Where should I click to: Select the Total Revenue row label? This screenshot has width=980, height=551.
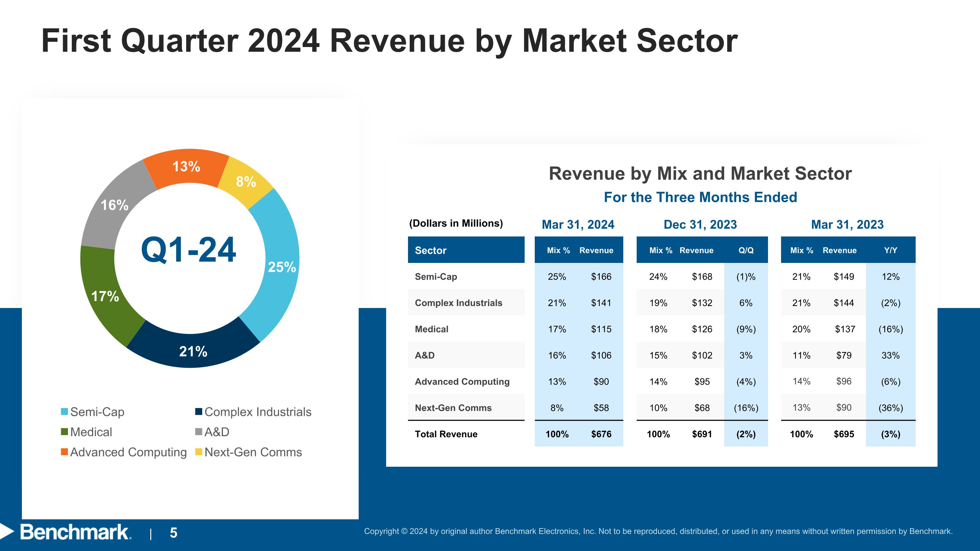[x=446, y=434]
